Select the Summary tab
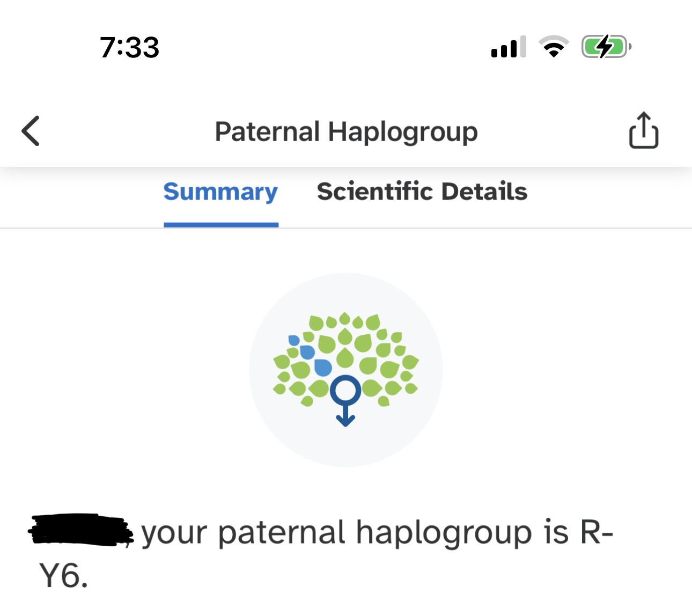 (x=220, y=192)
